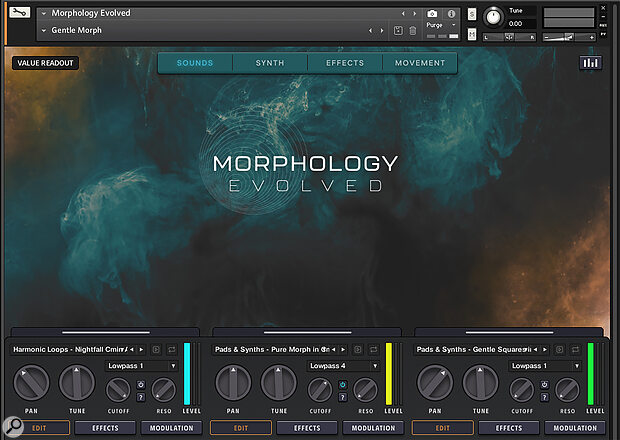The image size is (620, 440).
Task: Load the previous sound for Pure Morph layer
Action: tap(333, 349)
